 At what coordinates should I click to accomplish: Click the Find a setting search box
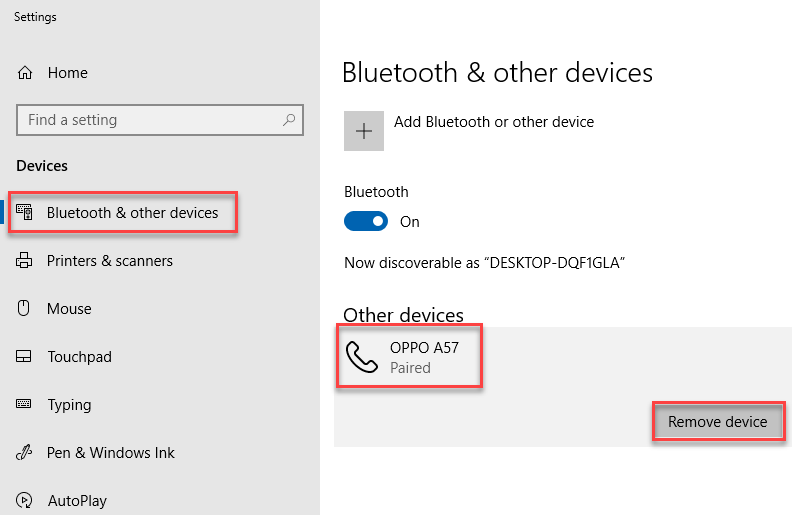click(x=160, y=120)
